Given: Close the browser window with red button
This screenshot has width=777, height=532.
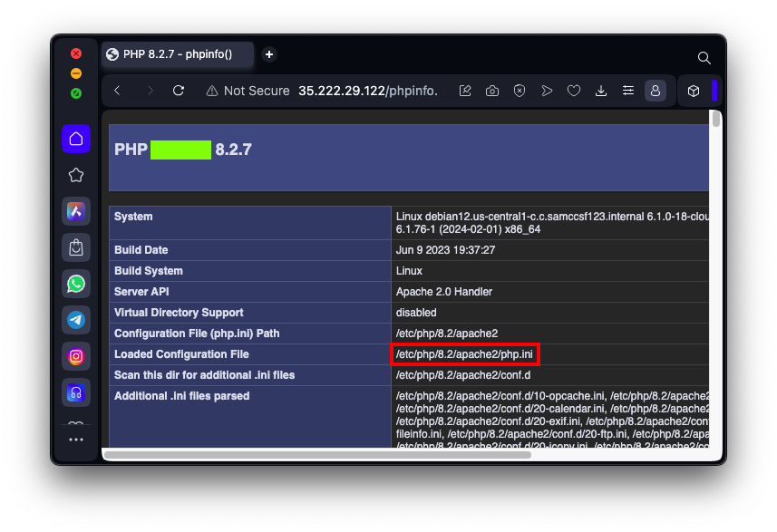Looking at the screenshot, I should [76, 53].
